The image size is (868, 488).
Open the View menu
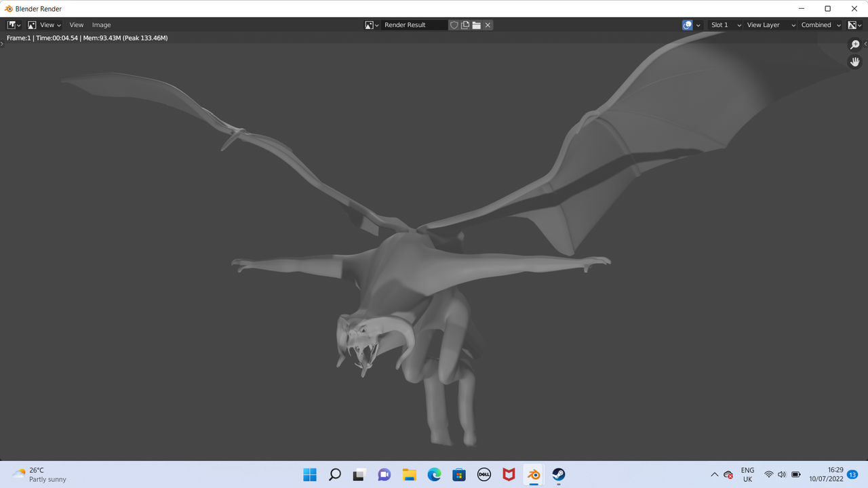pos(77,25)
